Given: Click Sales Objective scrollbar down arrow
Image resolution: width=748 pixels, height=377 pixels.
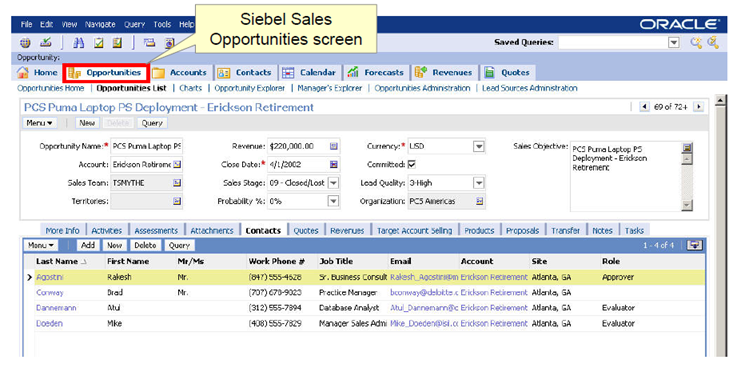Looking at the screenshot, I should (x=687, y=205).
